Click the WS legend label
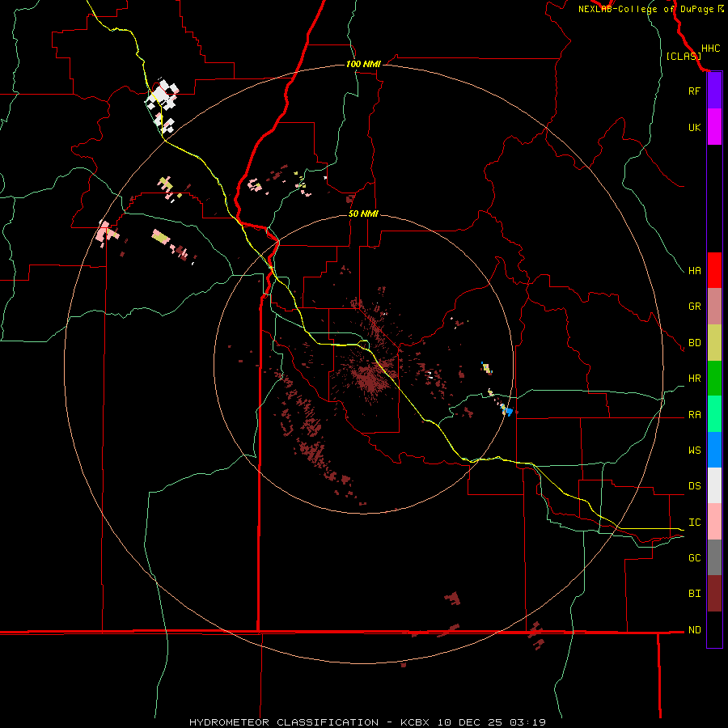This screenshot has height=728, width=728. tap(694, 450)
